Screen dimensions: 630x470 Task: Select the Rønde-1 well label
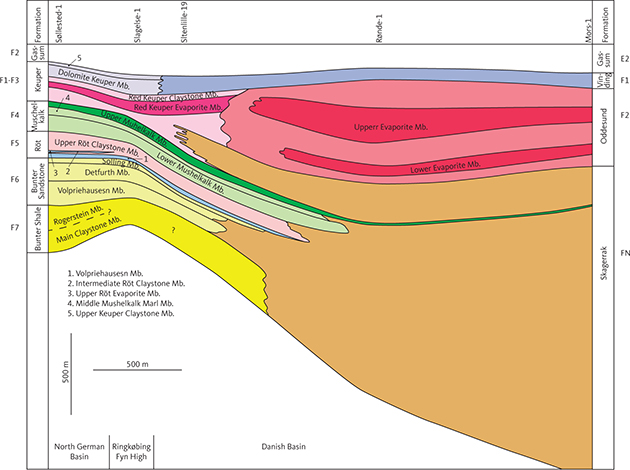point(379,29)
